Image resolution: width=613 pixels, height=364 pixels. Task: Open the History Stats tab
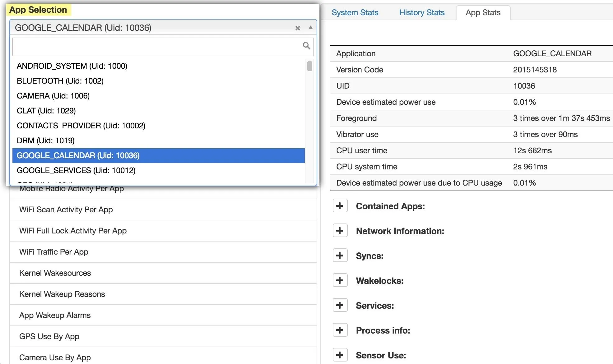point(422,12)
